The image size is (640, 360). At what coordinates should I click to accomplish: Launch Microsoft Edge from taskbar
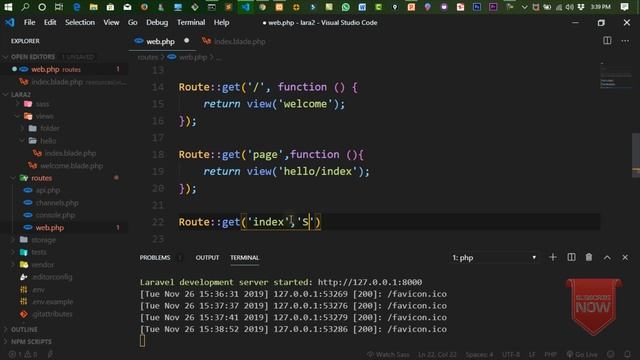tap(76, 7)
